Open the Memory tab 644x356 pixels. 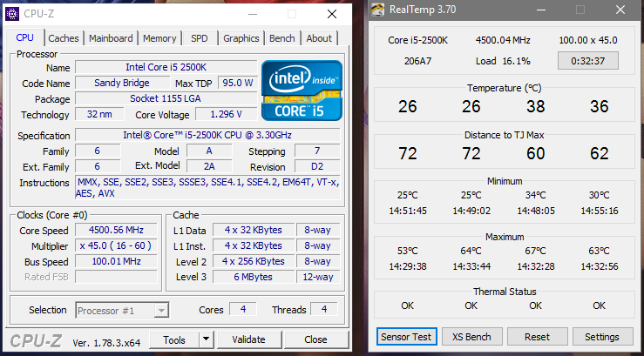[x=159, y=38]
